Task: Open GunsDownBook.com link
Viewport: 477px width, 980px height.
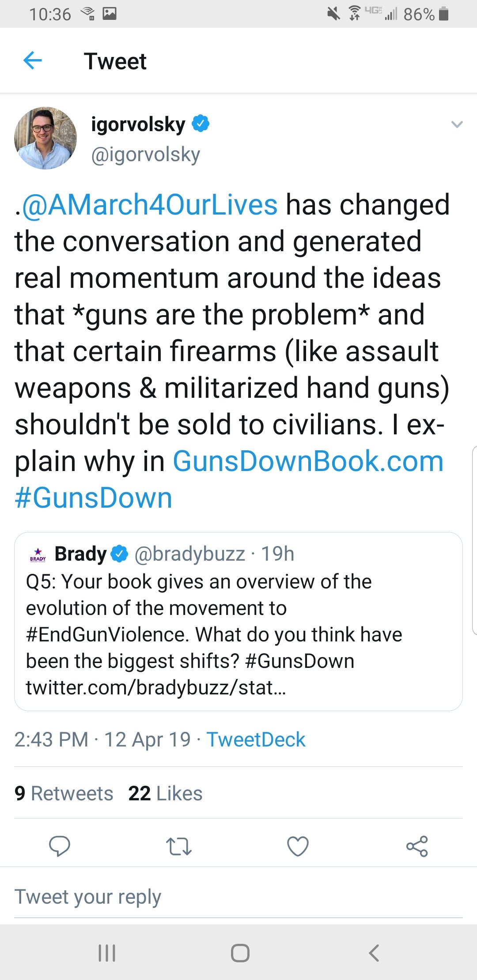Action: tap(308, 461)
